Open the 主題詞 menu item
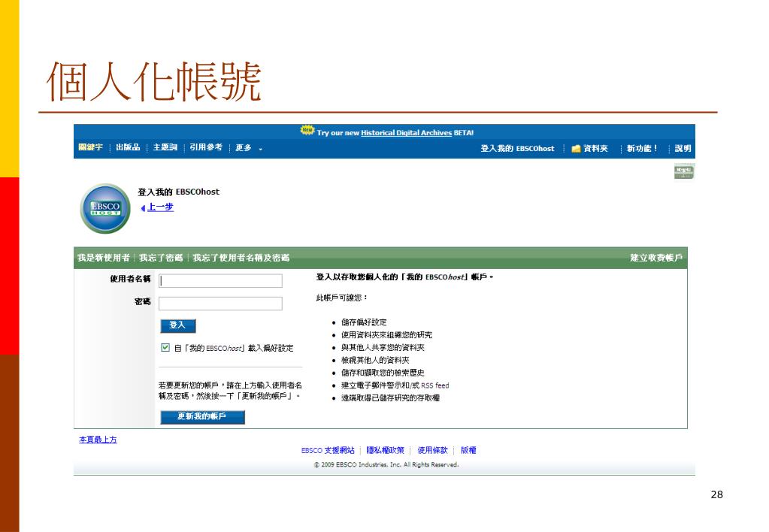 coord(165,147)
